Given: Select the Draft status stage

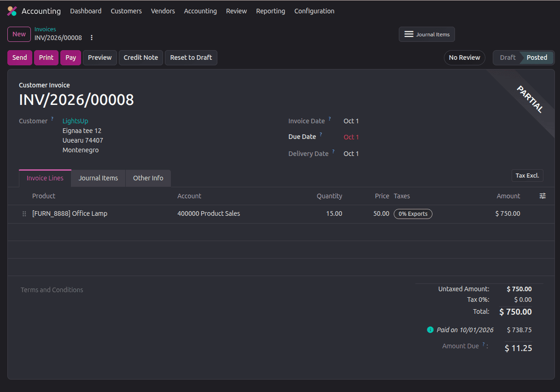Looking at the screenshot, I should pos(507,58).
